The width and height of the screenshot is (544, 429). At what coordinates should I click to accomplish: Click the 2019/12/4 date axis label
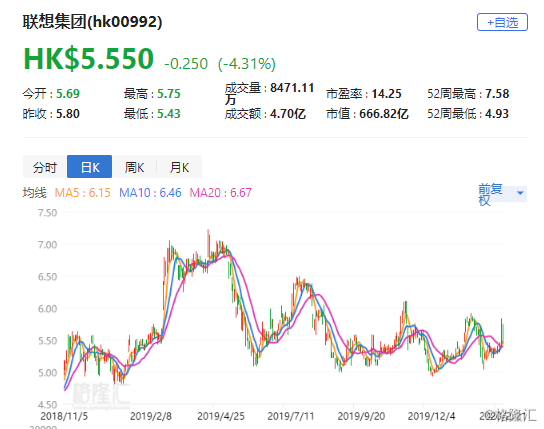coord(431,416)
